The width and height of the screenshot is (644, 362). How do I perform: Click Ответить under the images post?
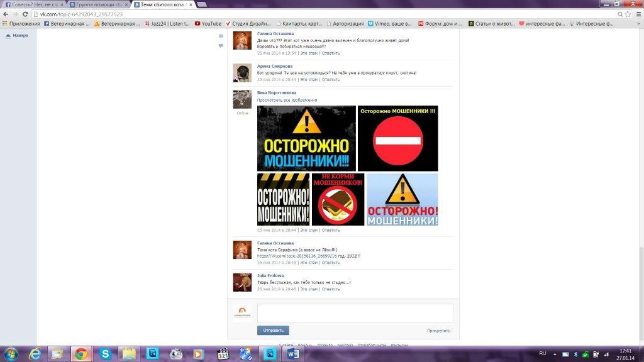(331, 230)
